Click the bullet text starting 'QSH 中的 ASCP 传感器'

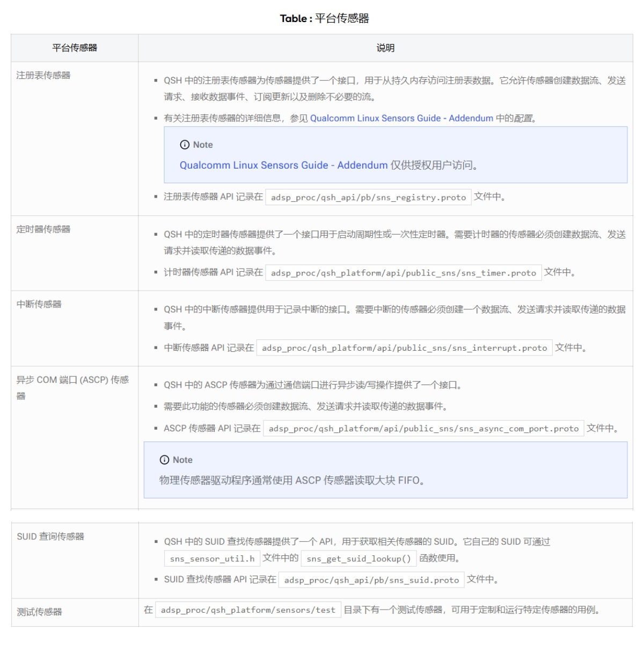pyautogui.click(x=313, y=385)
